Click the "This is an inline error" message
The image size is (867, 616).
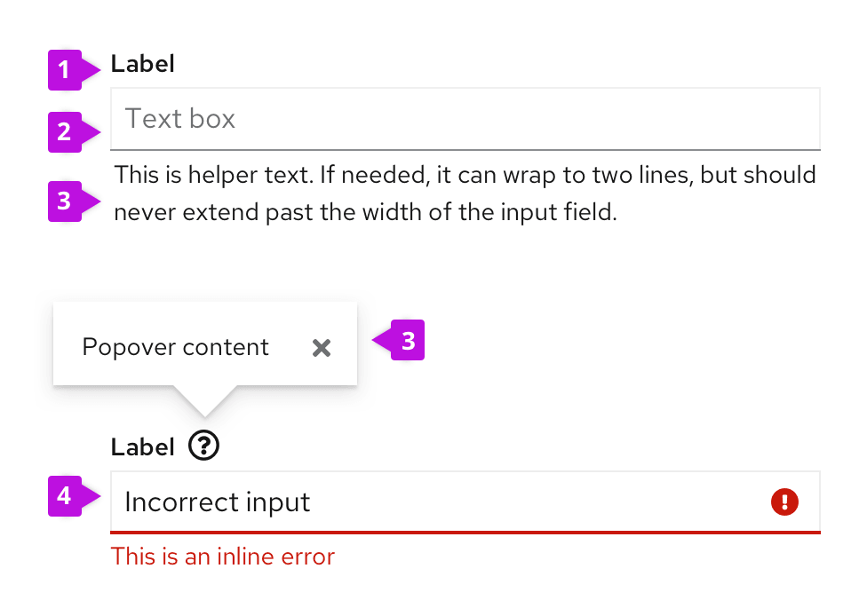223,557
